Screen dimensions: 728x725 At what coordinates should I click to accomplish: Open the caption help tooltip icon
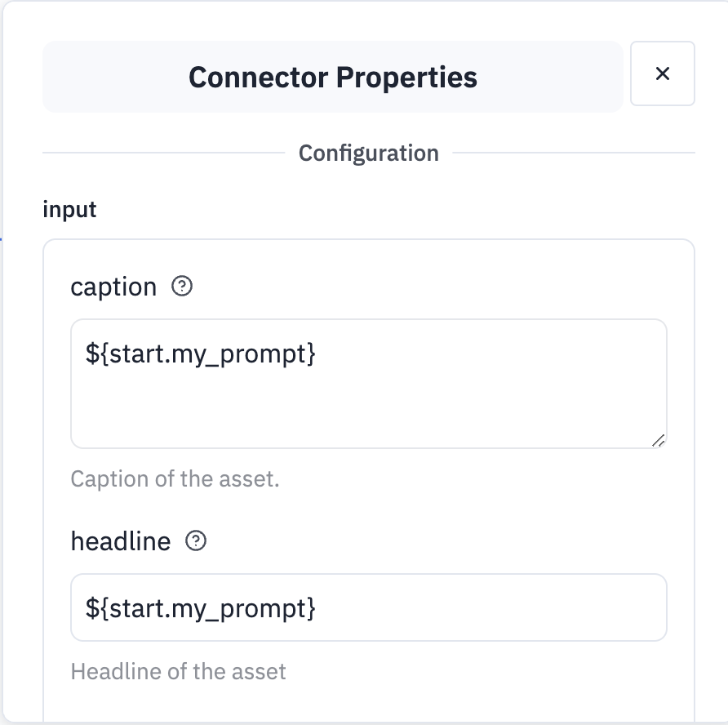[x=182, y=286]
